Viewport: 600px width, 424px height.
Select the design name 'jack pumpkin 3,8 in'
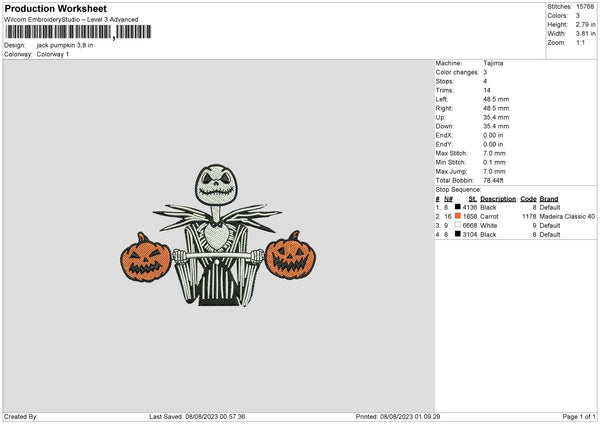click(x=65, y=45)
